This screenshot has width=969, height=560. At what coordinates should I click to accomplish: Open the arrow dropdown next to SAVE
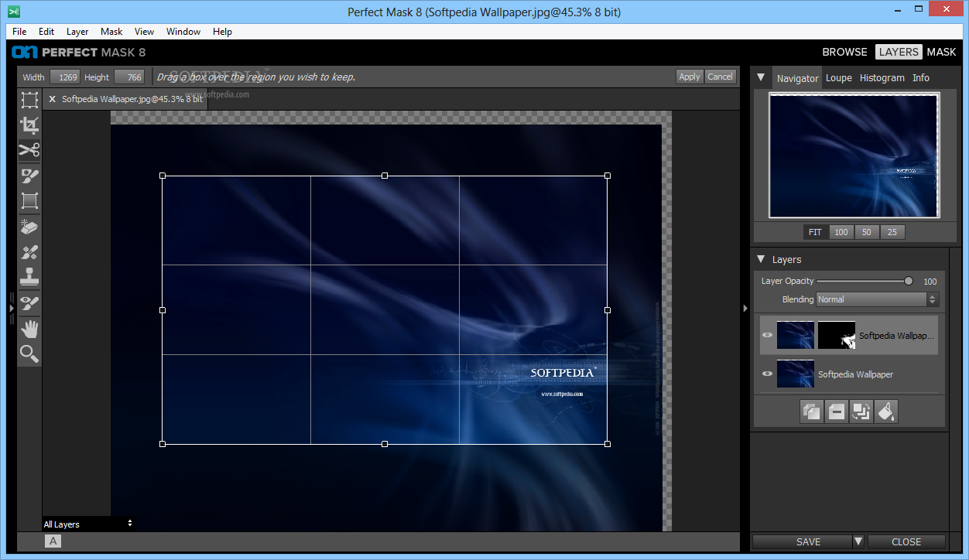858,541
